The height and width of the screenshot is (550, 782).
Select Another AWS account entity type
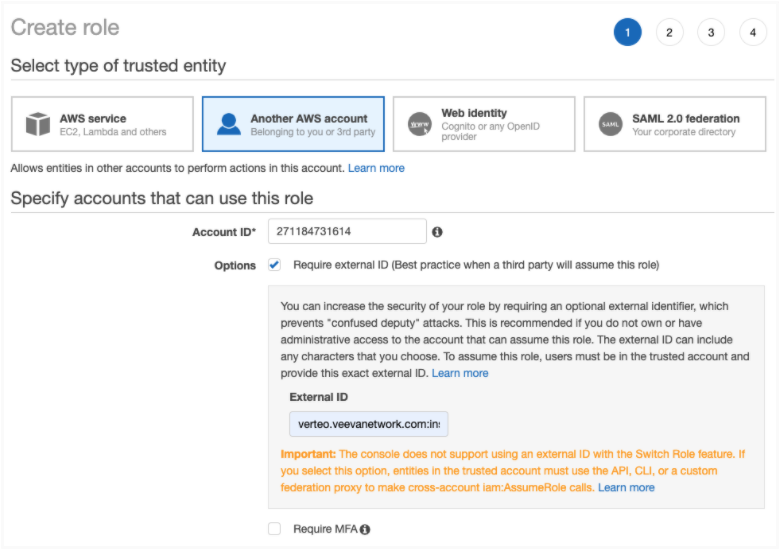pos(293,124)
